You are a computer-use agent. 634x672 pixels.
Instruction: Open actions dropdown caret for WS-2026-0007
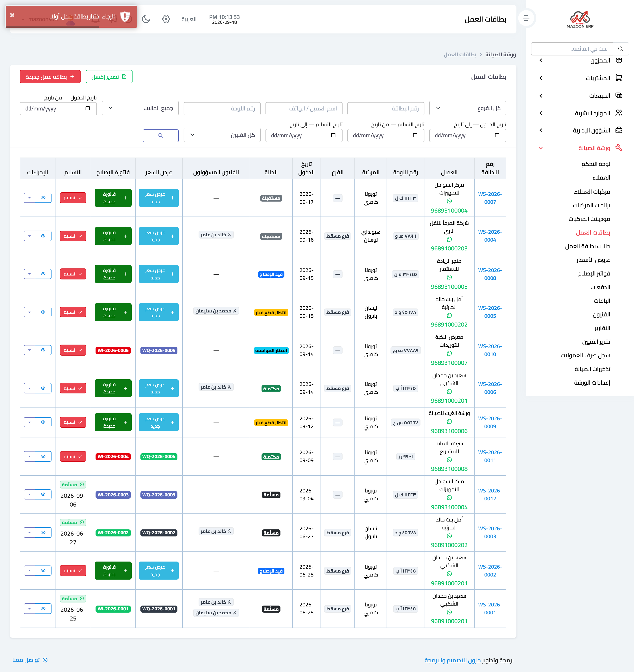point(29,198)
